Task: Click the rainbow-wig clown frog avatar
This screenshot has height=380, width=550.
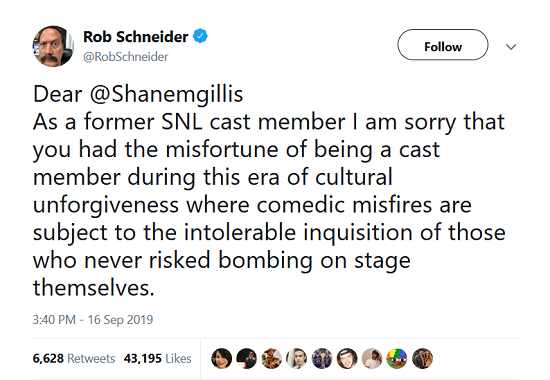Action: point(397,359)
